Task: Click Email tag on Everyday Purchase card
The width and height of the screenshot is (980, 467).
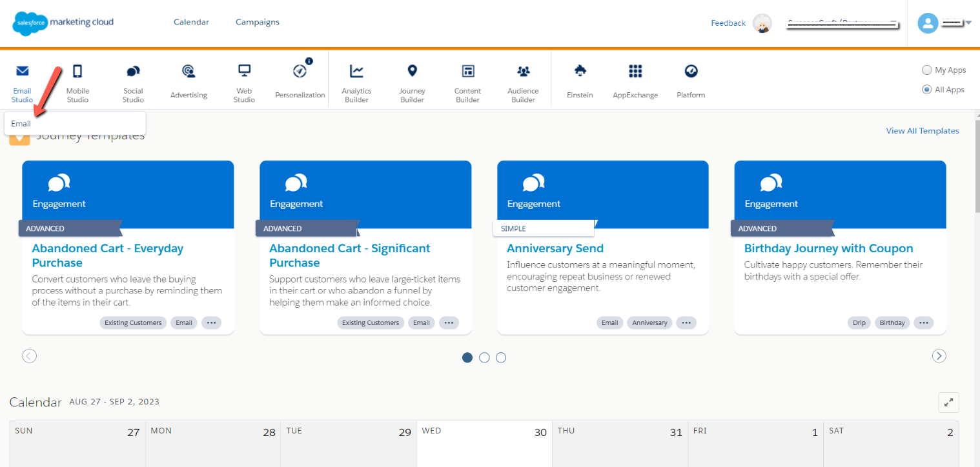Action: pos(184,323)
